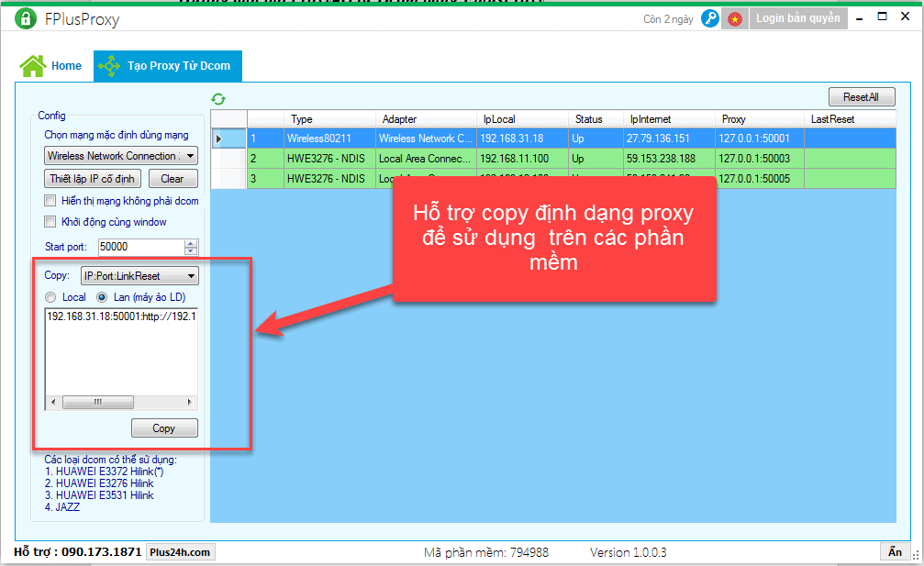Toggle Khởi động cùng window checkbox
Viewport: 924px width, 566px height.
(50, 222)
